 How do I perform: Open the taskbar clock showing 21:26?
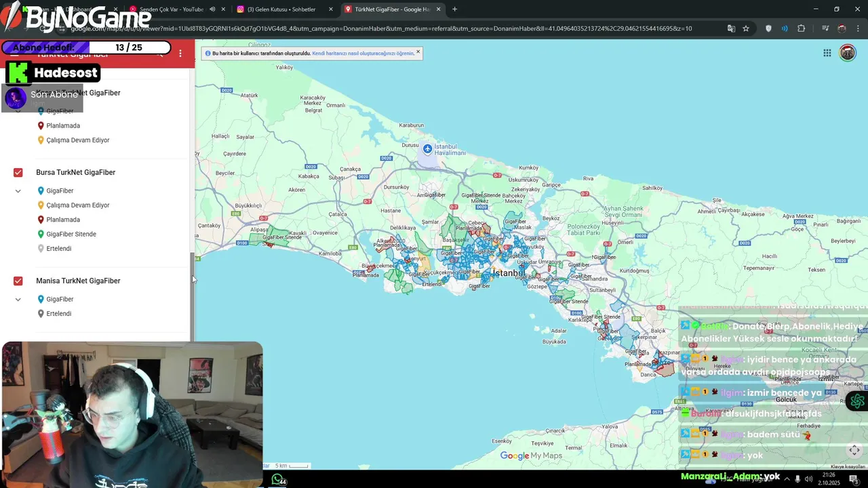tap(829, 479)
